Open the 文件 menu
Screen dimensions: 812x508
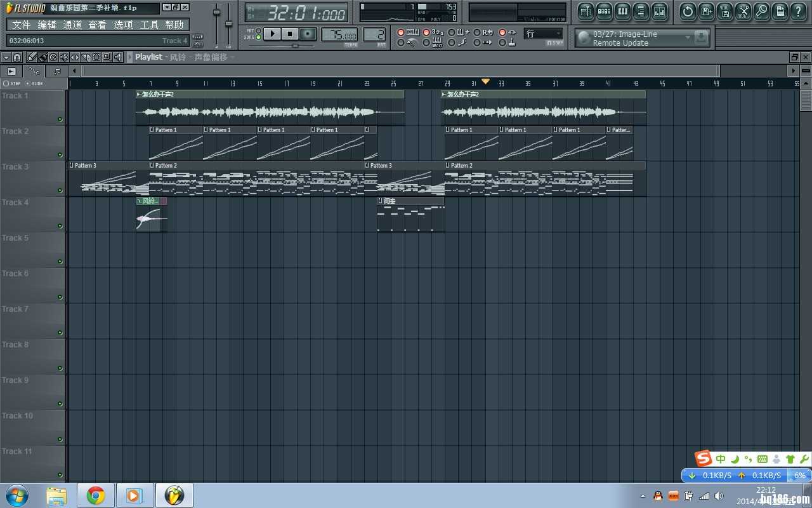21,25
